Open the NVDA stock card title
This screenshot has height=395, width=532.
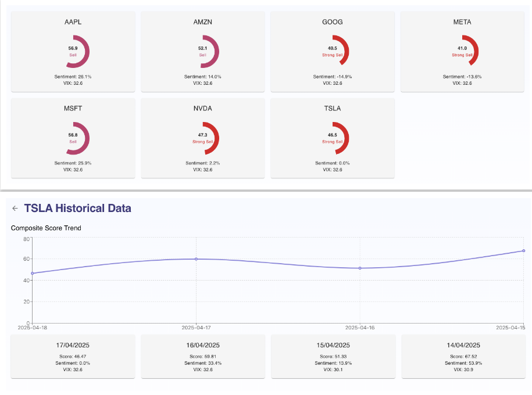203,109
